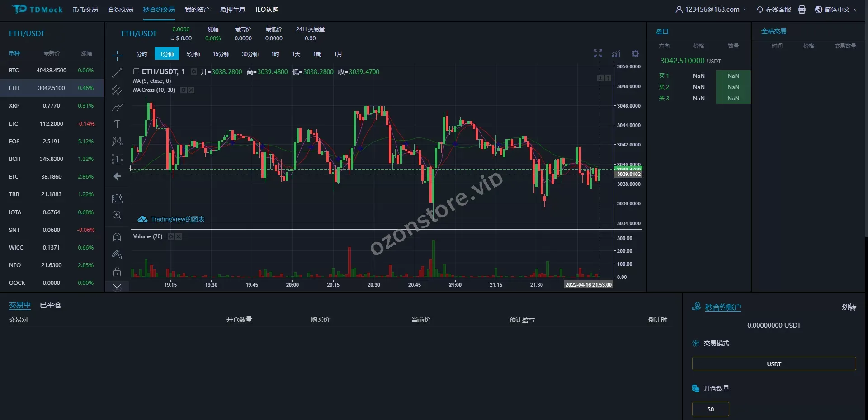Enter fullscreen chart mode
The height and width of the screenshot is (420, 868).
598,54
